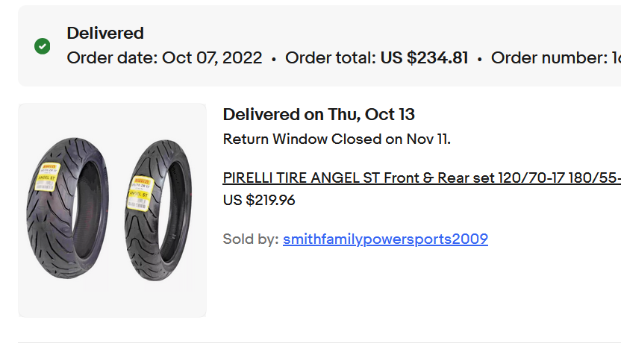Click the yellow Pirelli label on left tire
The image size is (621, 364).
[48, 177]
